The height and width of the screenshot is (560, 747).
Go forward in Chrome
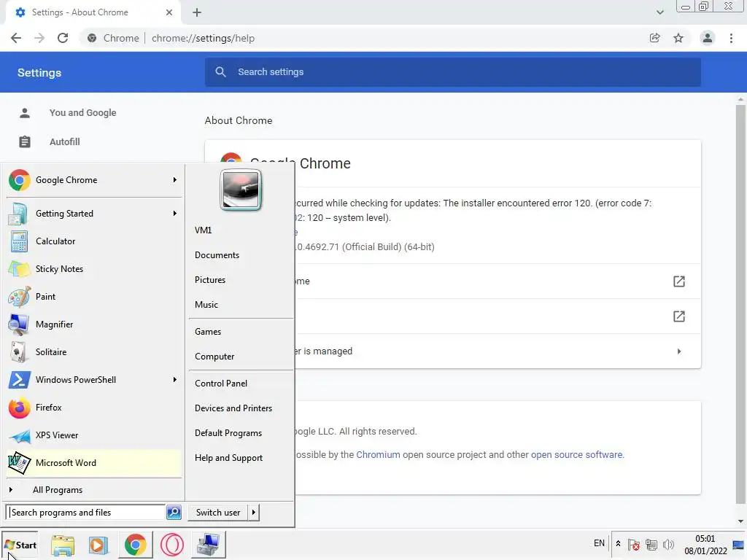pos(39,38)
